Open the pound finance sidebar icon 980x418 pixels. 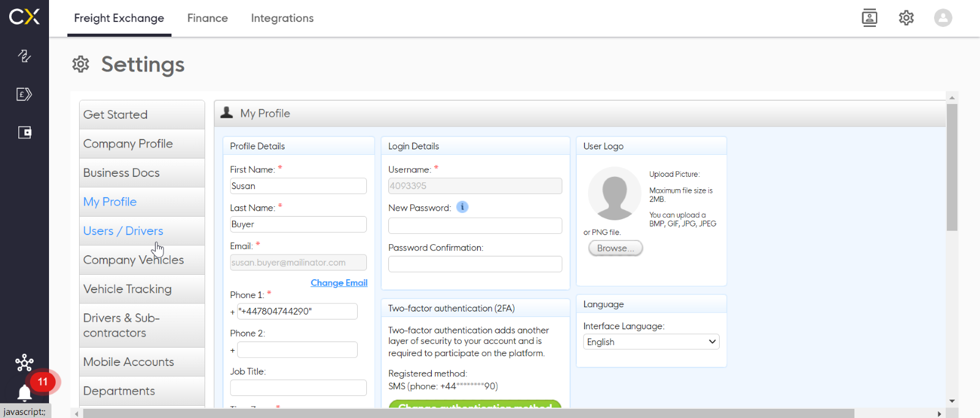24,94
